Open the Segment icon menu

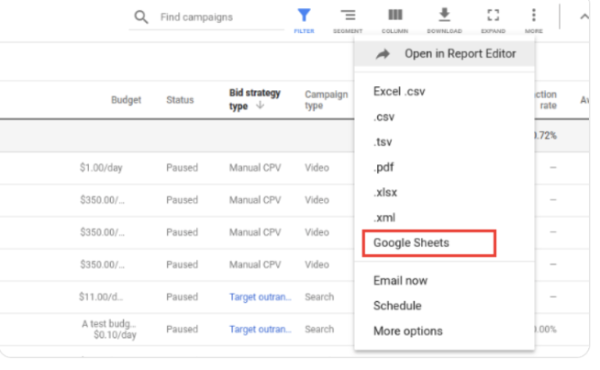point(347,15)
